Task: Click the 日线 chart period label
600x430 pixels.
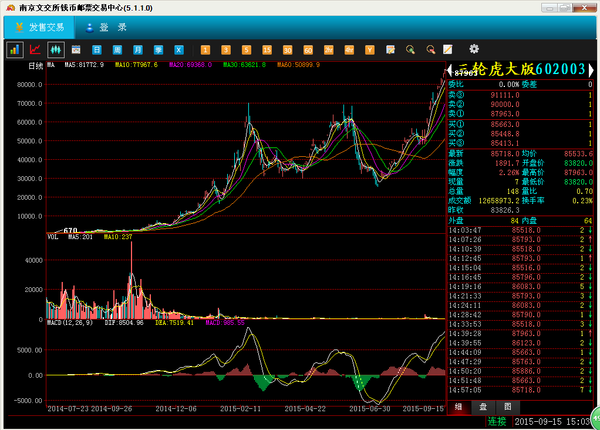Action: click(x=36, y=65)
